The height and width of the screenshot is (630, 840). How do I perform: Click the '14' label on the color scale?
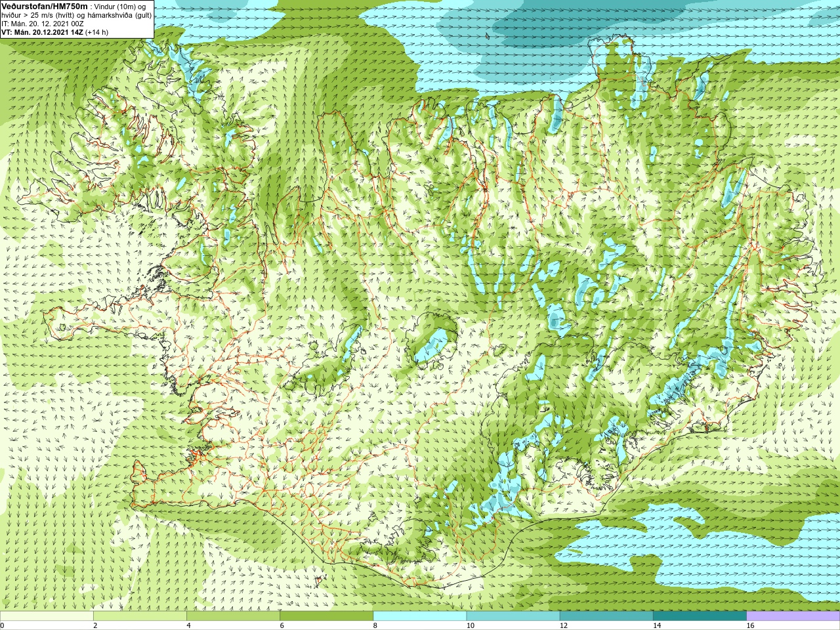pyautogui.click(x=658, y=625)
